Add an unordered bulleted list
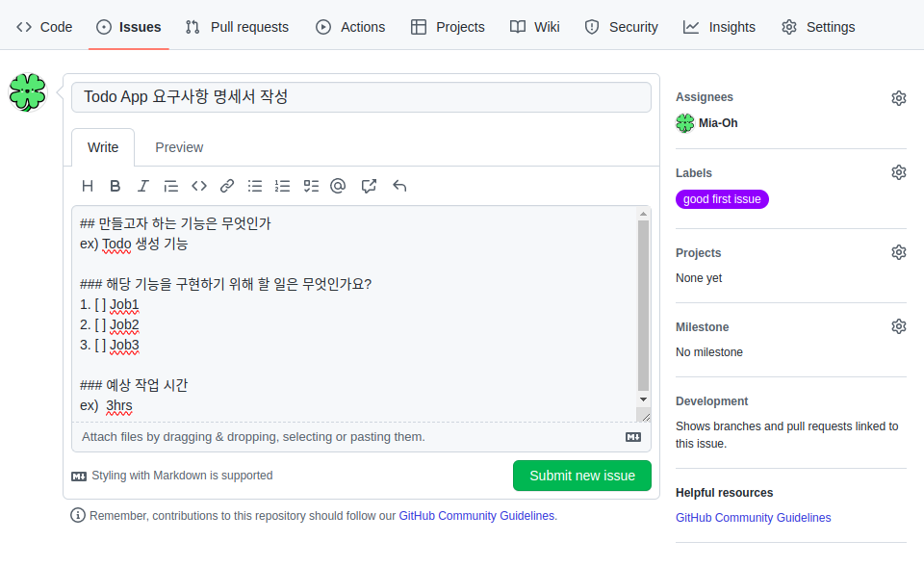This screenshot has width=924, height=567. pyautogui.click(x=254, y=186)
